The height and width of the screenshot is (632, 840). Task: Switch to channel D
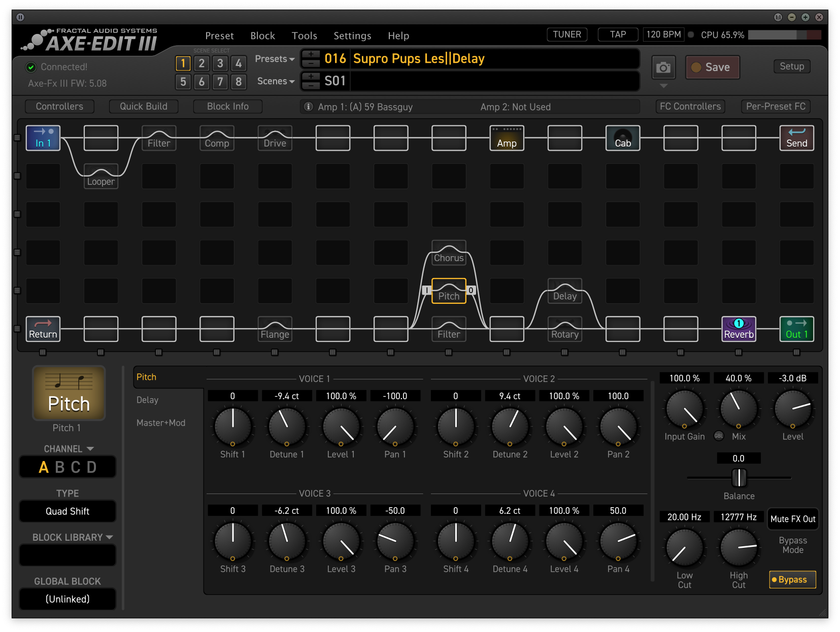[91, 467]
